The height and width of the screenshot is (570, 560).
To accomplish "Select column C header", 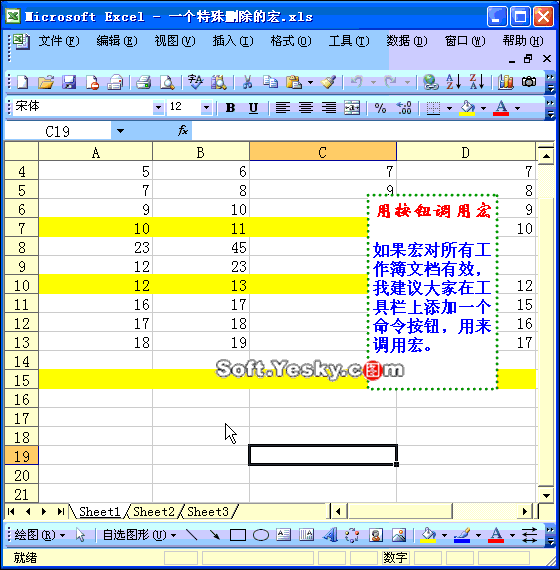I will coord(323,152).
